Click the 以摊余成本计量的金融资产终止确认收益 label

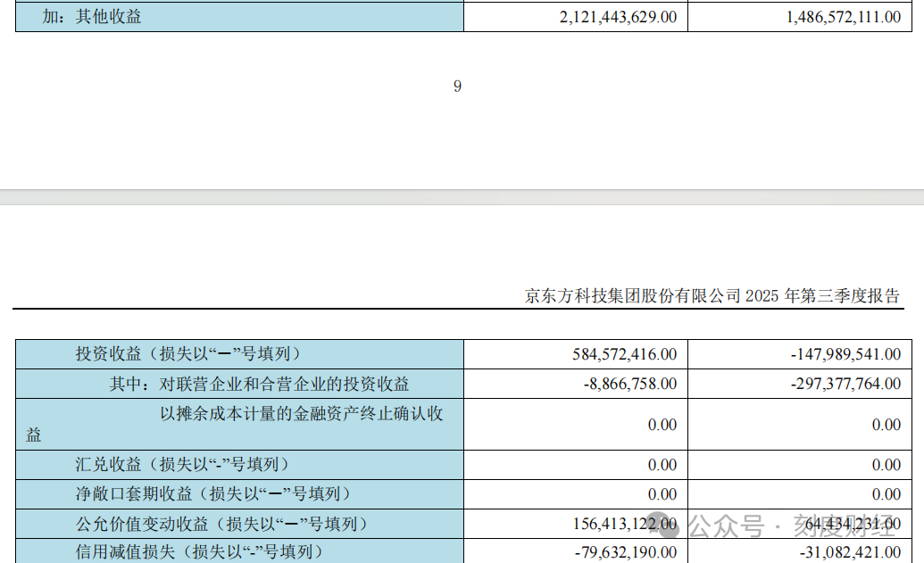point(301,414)
